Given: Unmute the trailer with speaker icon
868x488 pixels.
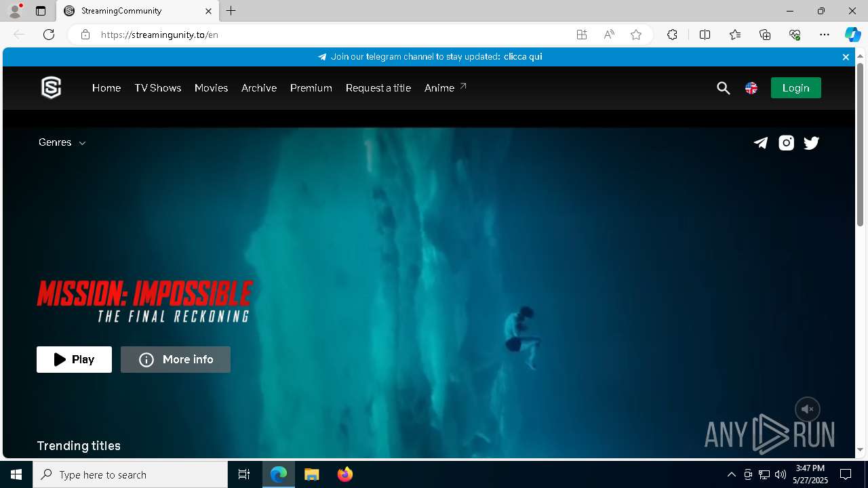Looking at the screenshot, I should tap(808, 409).
